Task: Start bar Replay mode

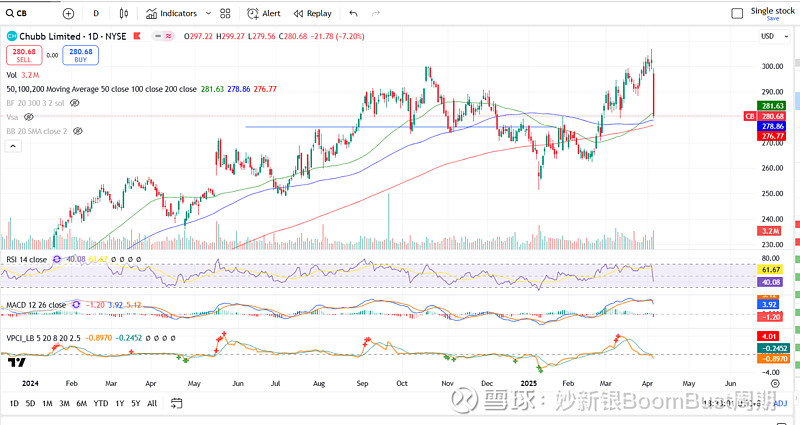Action: pyautogui.click(x=312, y=14)
